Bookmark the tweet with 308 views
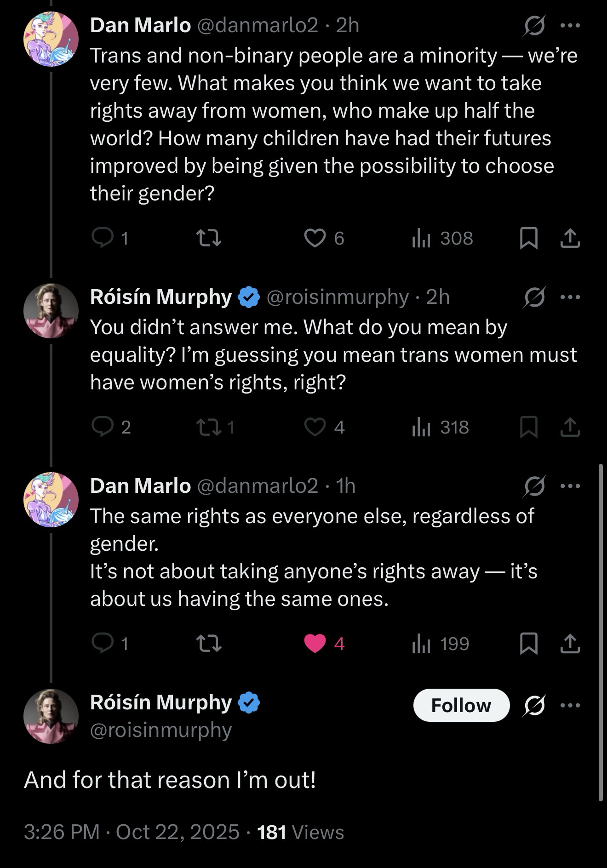Screen dimensions: 607x868 [528, 238]
